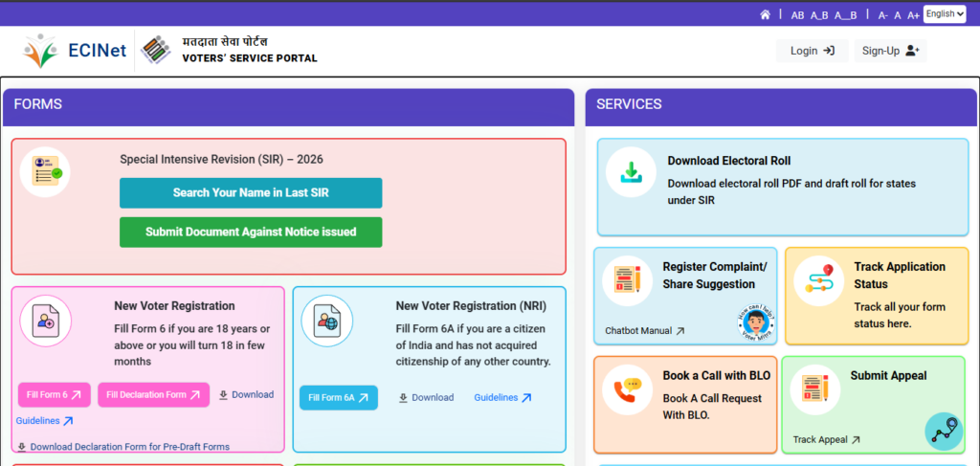This screenshot has width=980, height=466.
Task: Open the Track Appeal link
Action: pyautogui.click(x=826, y=440)
